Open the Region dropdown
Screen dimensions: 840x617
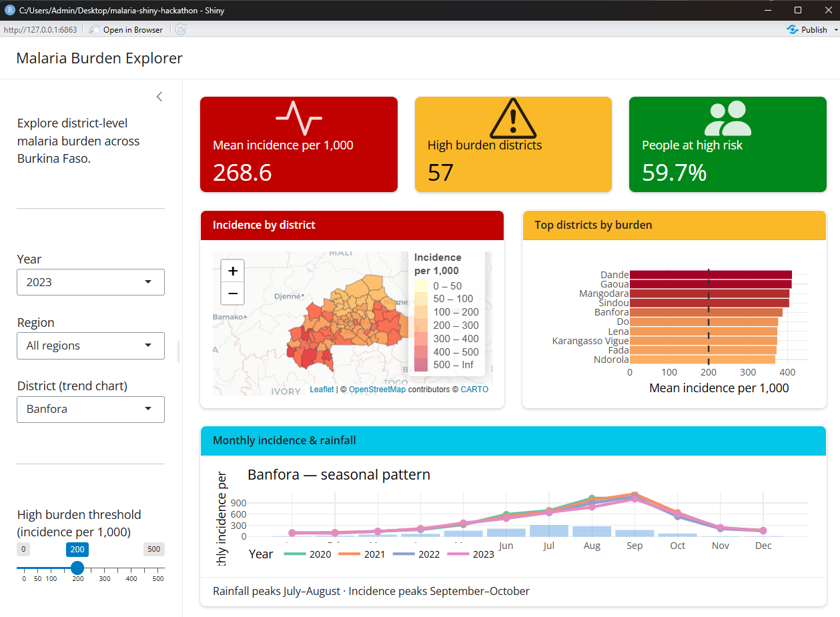(91, 346)
